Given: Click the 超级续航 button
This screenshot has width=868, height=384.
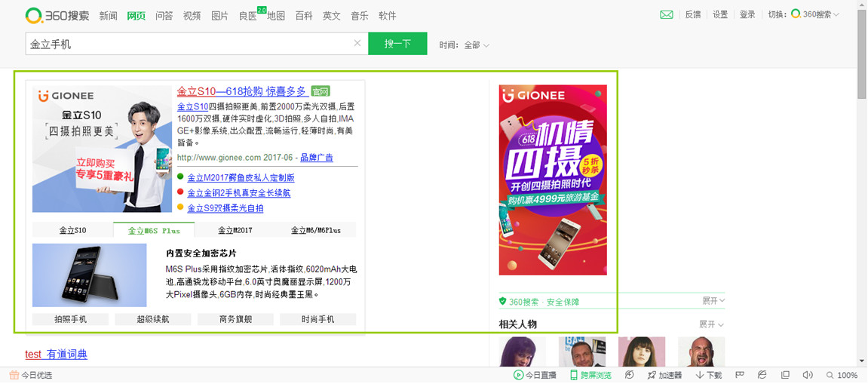Looking at the screenshot, I should pos(153,319).
